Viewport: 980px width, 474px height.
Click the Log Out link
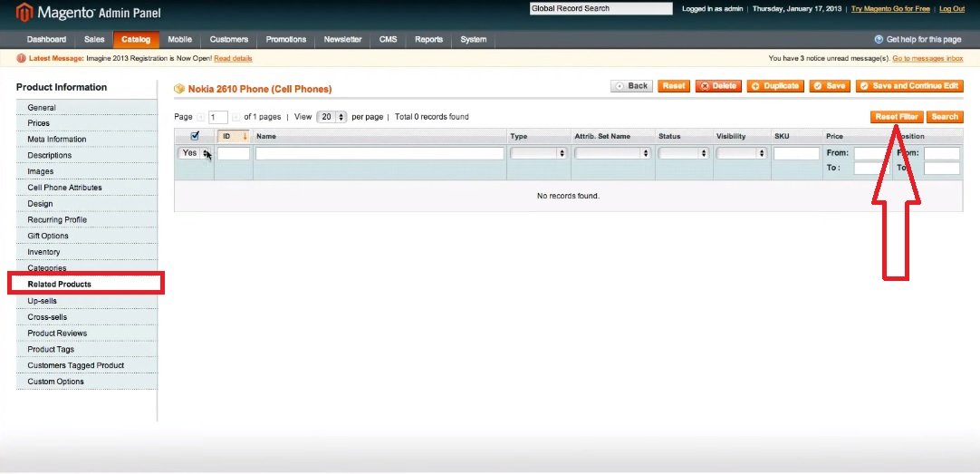tap(952, 9)
